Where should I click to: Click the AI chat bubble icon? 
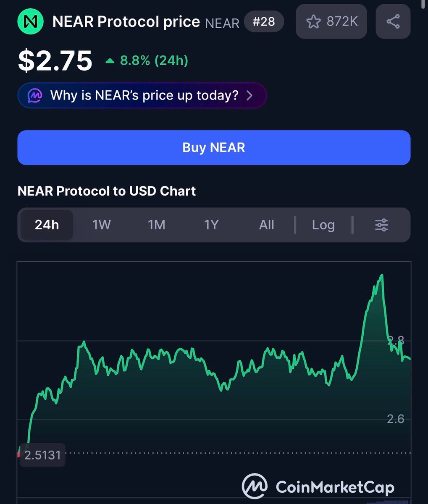point(35,96)
